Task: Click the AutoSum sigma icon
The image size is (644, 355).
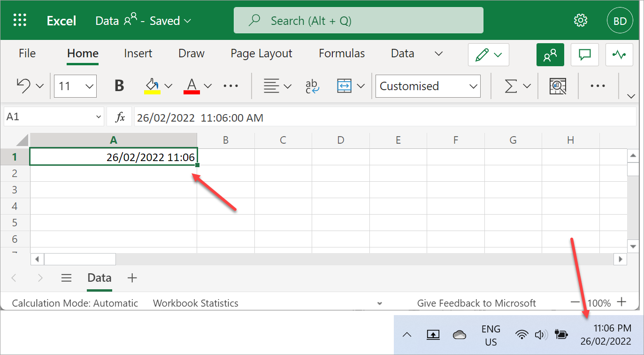Action: point(511,86)
